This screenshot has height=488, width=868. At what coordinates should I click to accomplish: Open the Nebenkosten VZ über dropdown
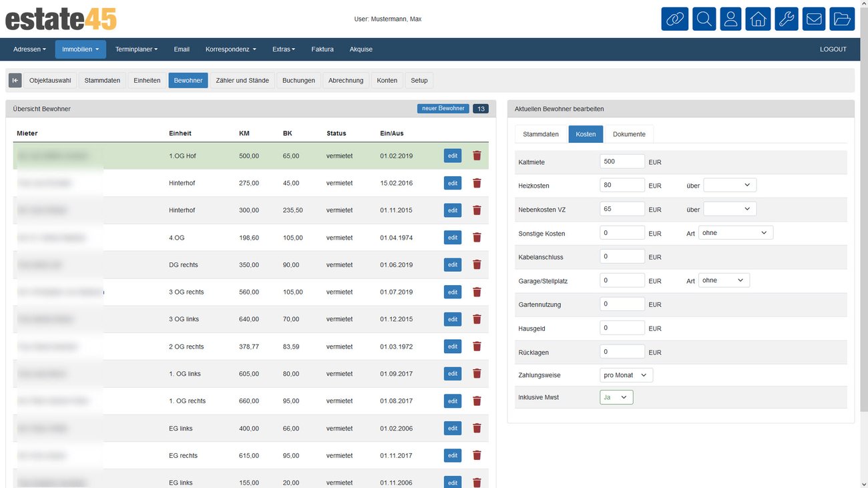click(x=730, y=209)
